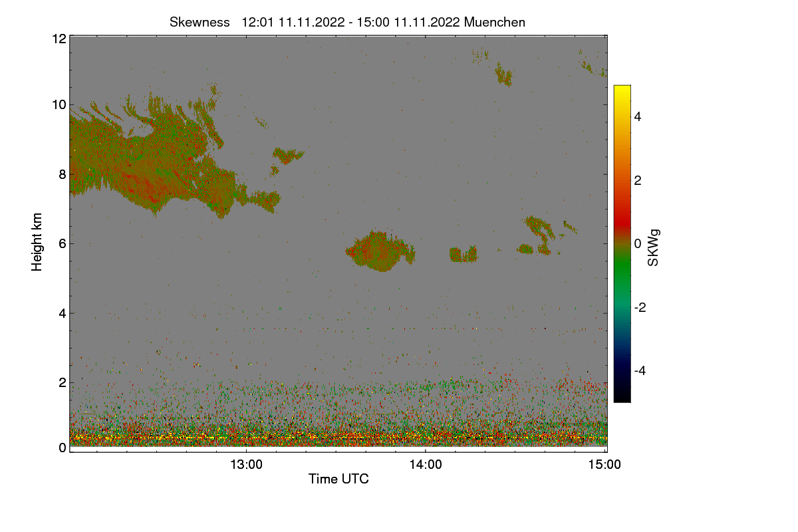Click the colorbar value 4 label

click(x=638, y=117)
